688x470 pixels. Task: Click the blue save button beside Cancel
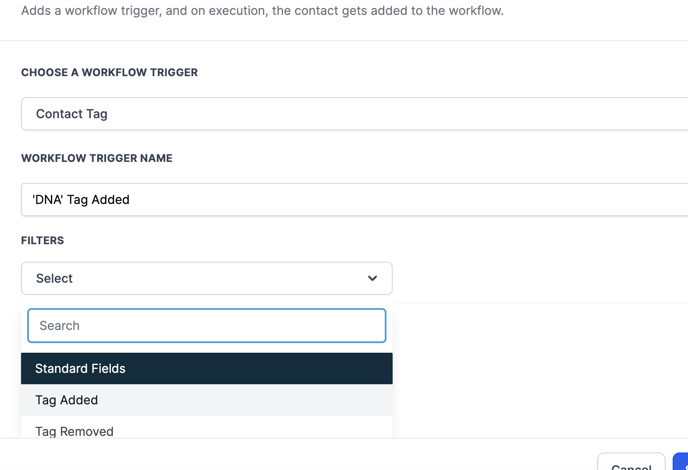(x=681, y=465)
